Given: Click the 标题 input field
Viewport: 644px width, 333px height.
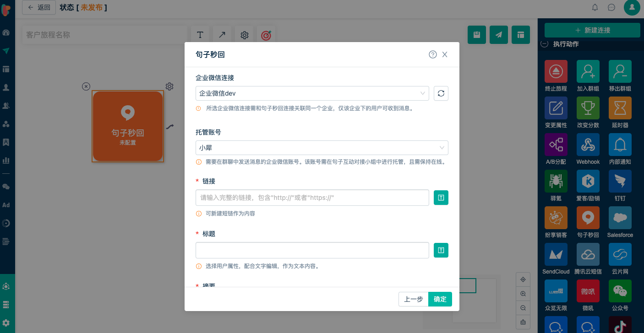Looking at the screenshot, I should [x=312, y=250].
